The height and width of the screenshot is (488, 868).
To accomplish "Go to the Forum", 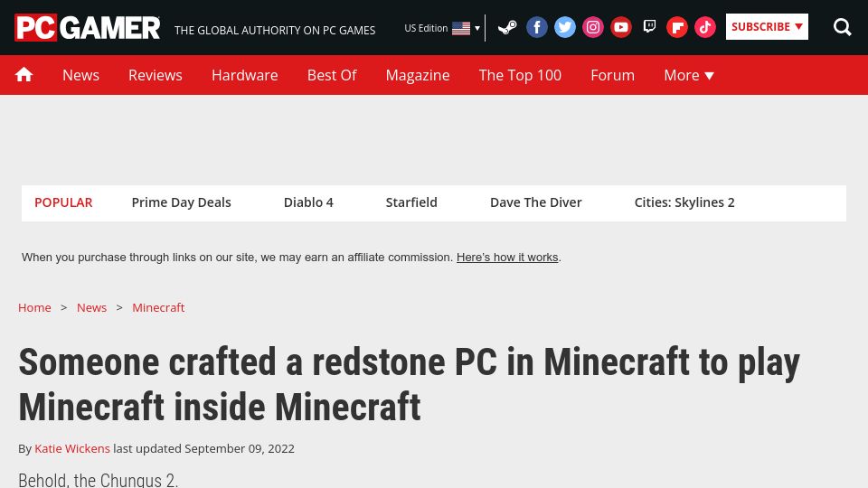I will 612,75.
